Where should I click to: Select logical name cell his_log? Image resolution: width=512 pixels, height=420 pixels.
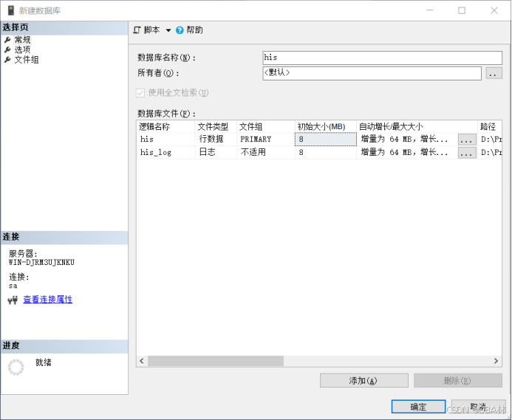[x=166, y=152]
